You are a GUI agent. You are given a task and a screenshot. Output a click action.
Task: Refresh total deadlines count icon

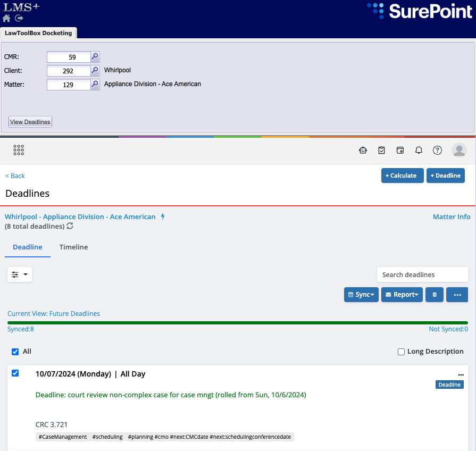(x=70, y=226)
